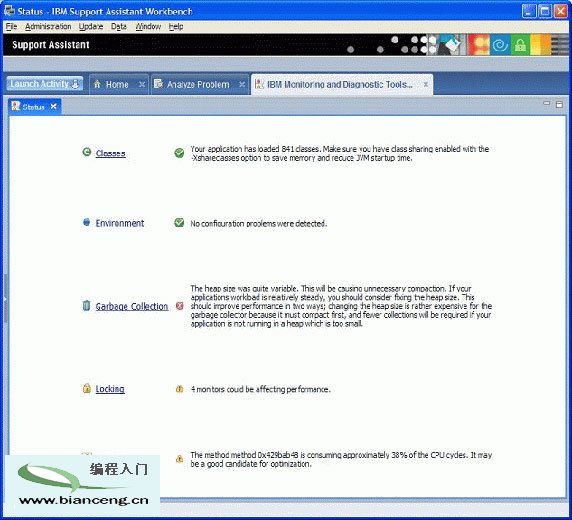Viewport: 572px width, 520px height.
Task: Close the Status view
Action: click(x=54, y=106)
